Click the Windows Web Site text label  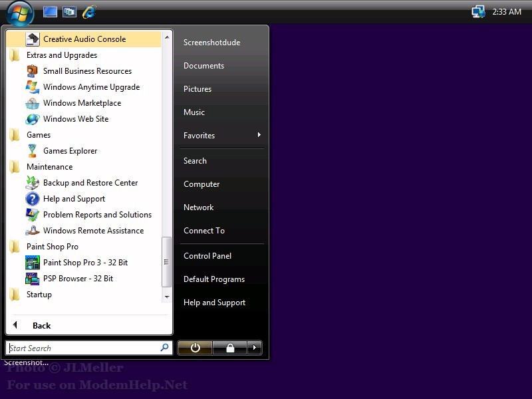pyautogui.click(x=76, y=119)
